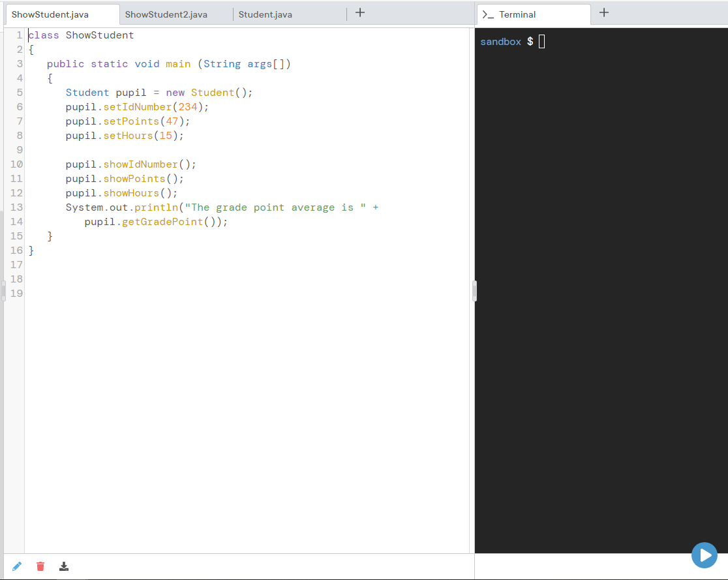Viewport: 728px width, 580px height.
Task: Run the program with the blue play button
Action: [704, 555]
